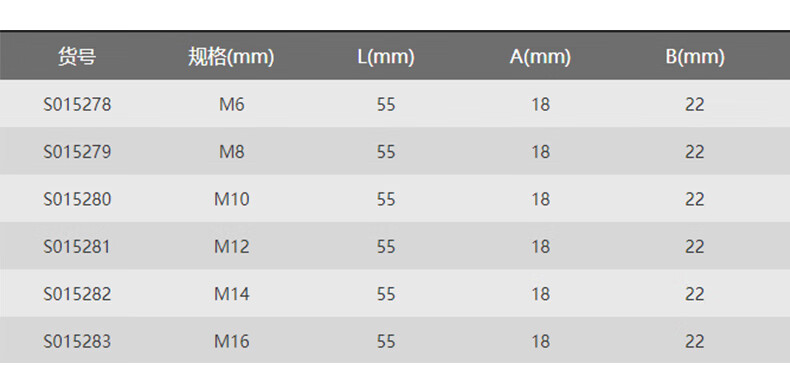The height and width of the screenshot is (384, 790).
Task: Click the M8 specification cell
Action: [232, 152]
